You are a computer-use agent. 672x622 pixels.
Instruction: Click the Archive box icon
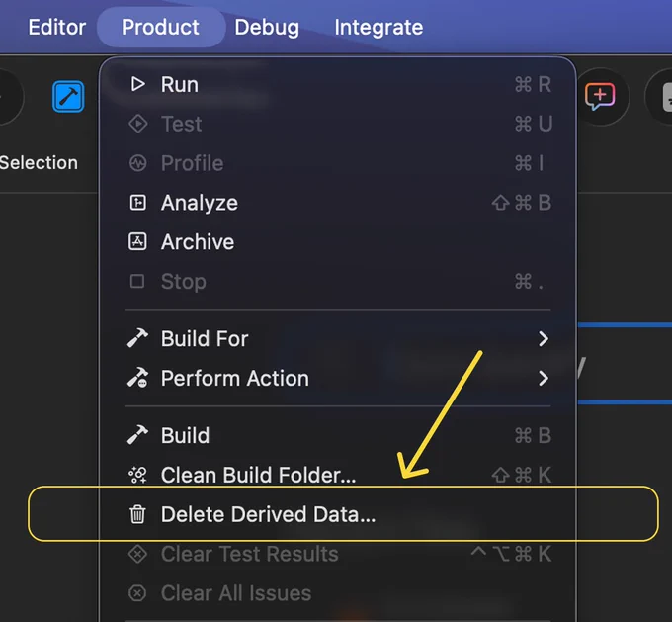(x=137, y=242)
